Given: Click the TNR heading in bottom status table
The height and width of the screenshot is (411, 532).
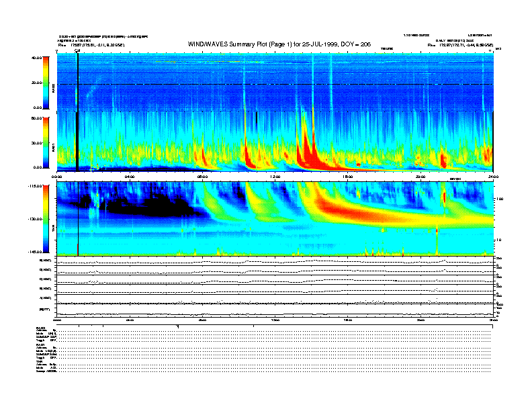Looking at the screenshot, I should pyautogui.click(x=39, y=361).
